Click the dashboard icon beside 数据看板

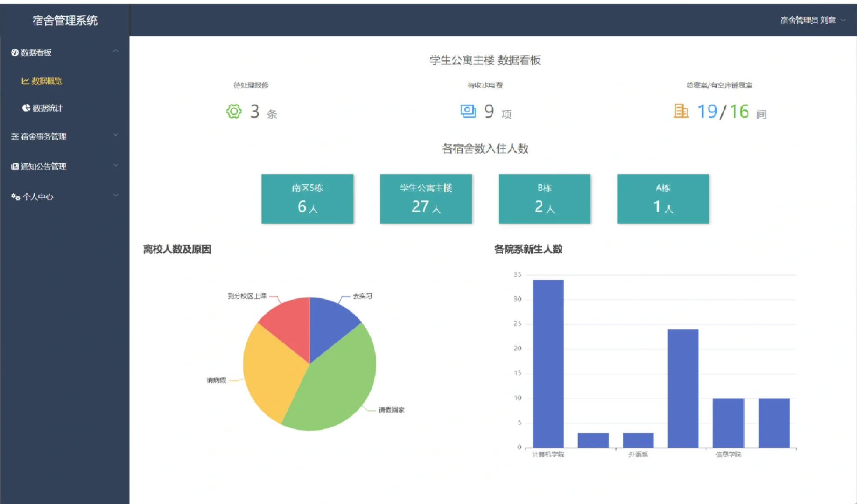tap(15, 52)
